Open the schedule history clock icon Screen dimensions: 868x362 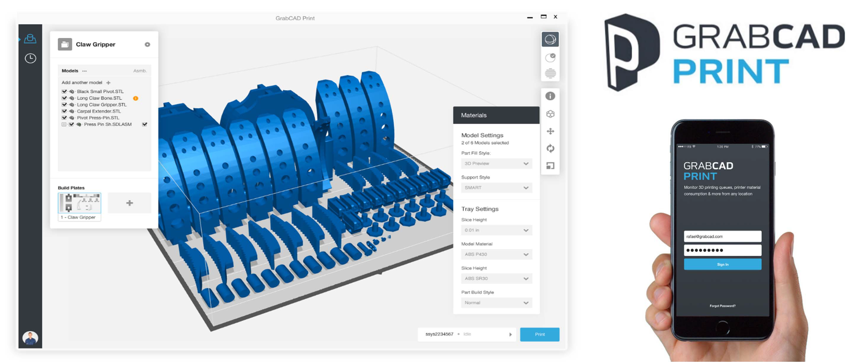tap(30, 58)
